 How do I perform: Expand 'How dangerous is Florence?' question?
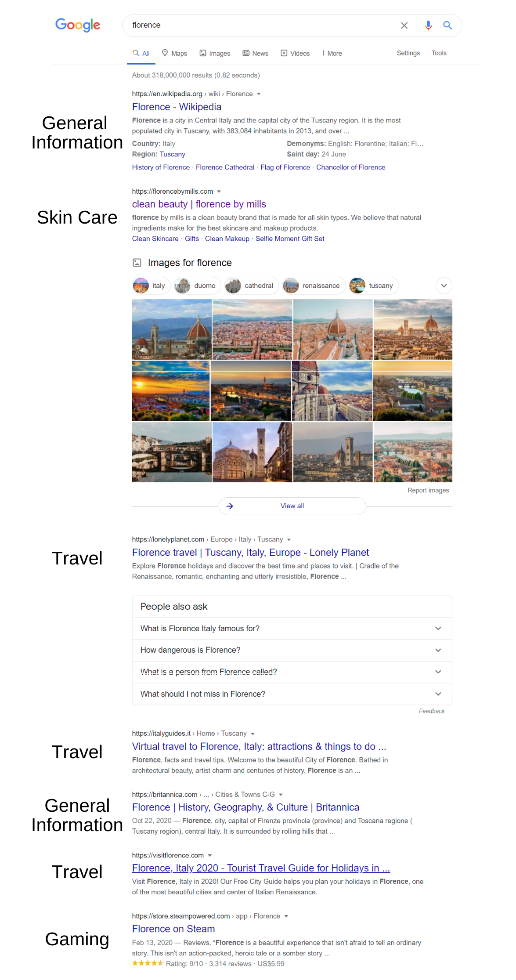(292, 650)
